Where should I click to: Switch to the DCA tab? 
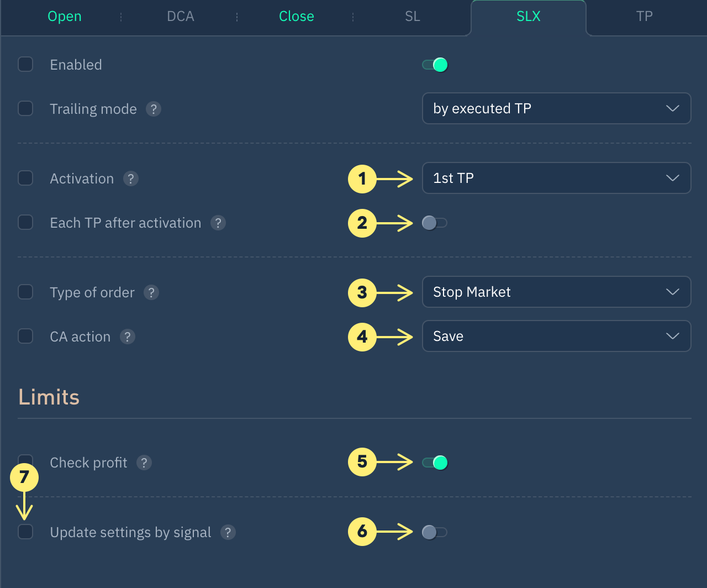click(181, 17)
